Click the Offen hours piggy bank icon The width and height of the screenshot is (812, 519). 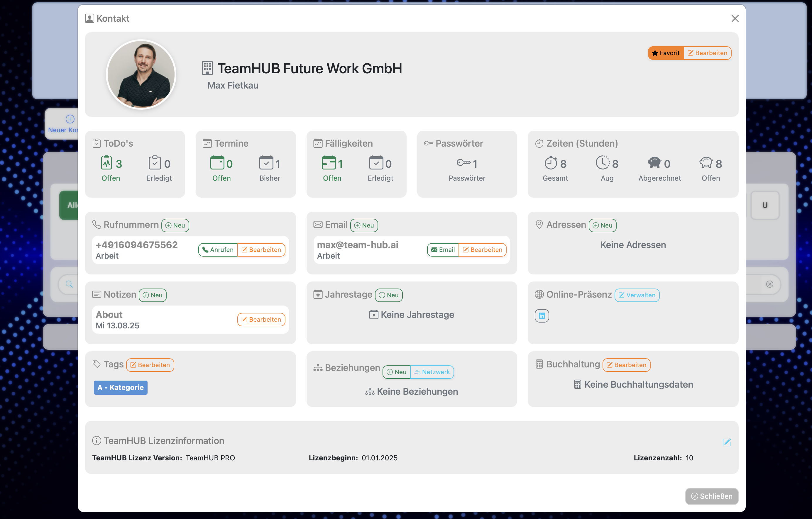(706, 163)
